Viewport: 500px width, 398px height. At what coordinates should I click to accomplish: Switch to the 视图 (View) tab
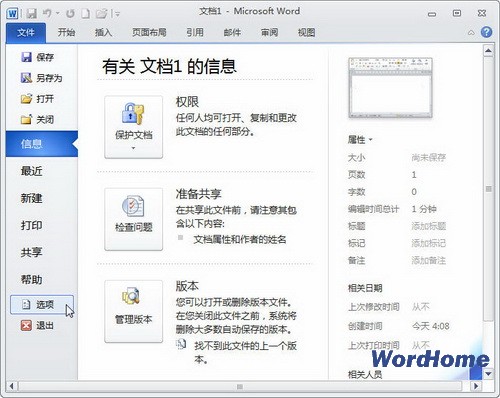[306, 32]
